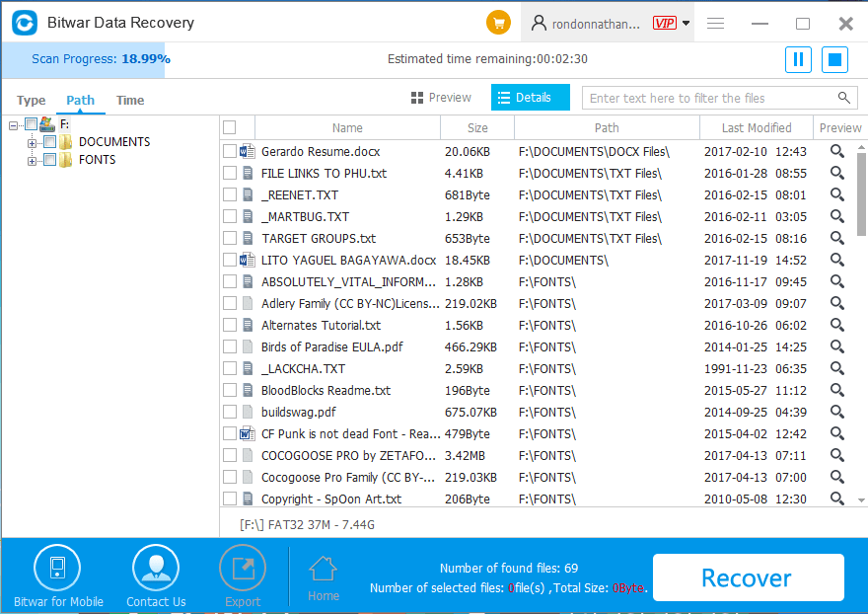
Task: Click the preview magnifier for _REENET.TXT
Action: (x=837, y=194)
